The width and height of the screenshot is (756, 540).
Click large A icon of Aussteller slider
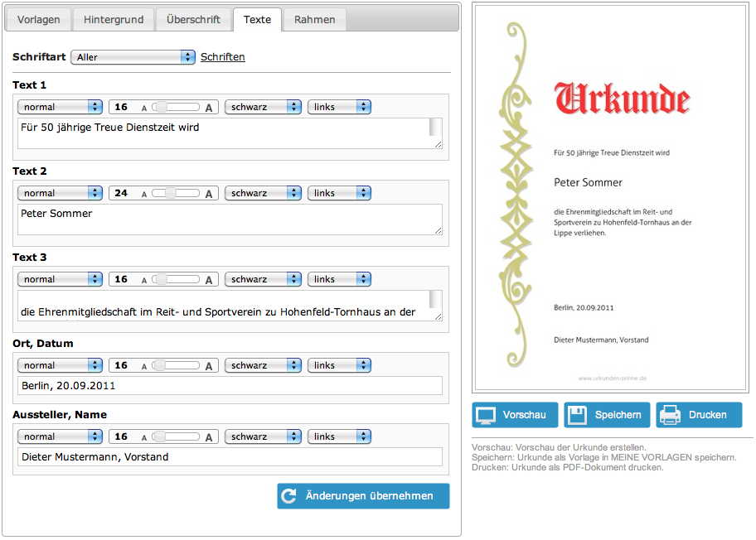click(208, 438)
